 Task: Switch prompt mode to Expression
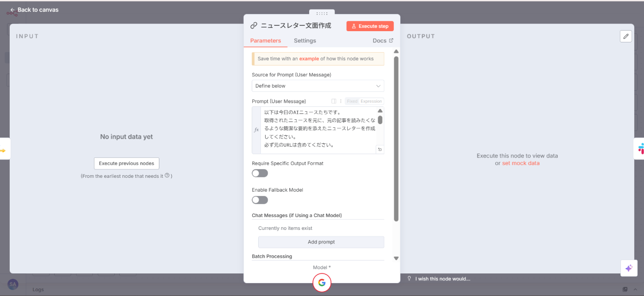pyautogui.click(x=371, y=101)
